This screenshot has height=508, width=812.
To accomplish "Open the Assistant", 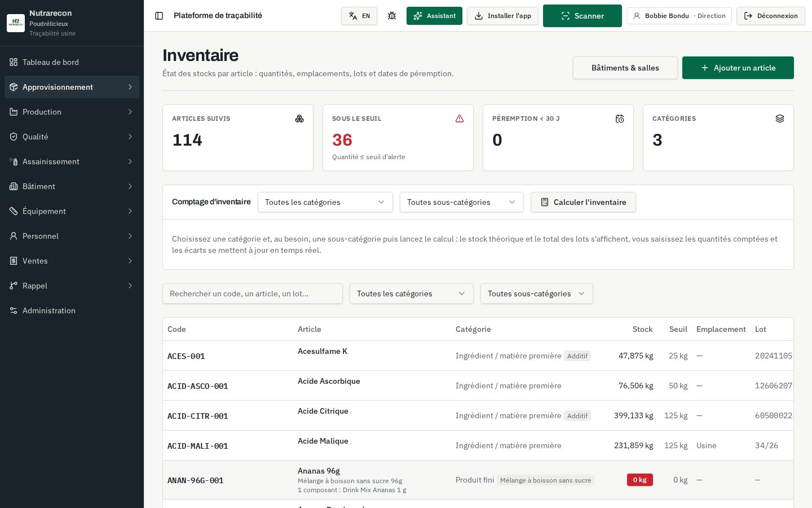I will (x=434, y=16).
